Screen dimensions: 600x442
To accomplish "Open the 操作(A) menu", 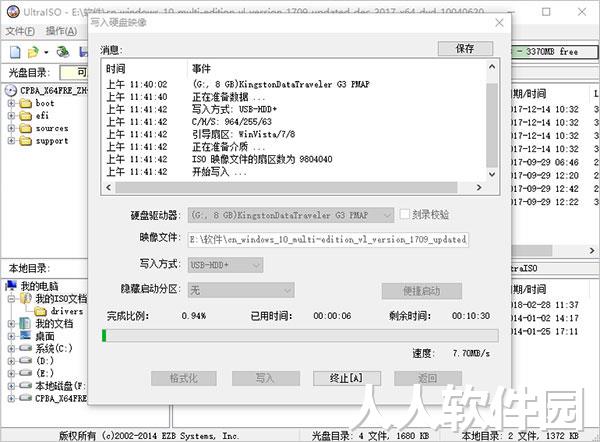I will (x=61, y=31).
